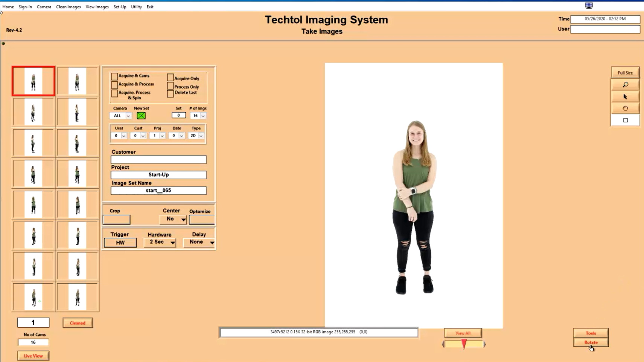Viewport: 644px width, 362px height.
Task: Open the Set-Up menu
Action: pyautogui.click(x=120, y=7)
